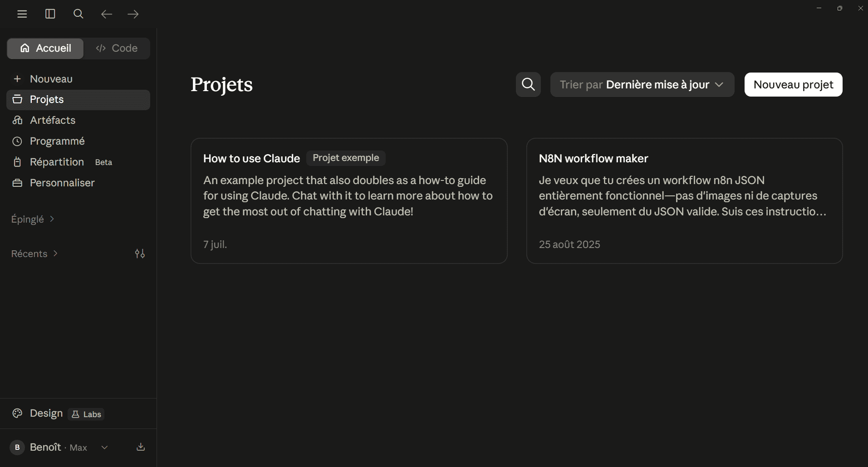The width and height of the screenshot is (868, 467).
Task: Open the How to use Claude project
Action: [349, 201]
